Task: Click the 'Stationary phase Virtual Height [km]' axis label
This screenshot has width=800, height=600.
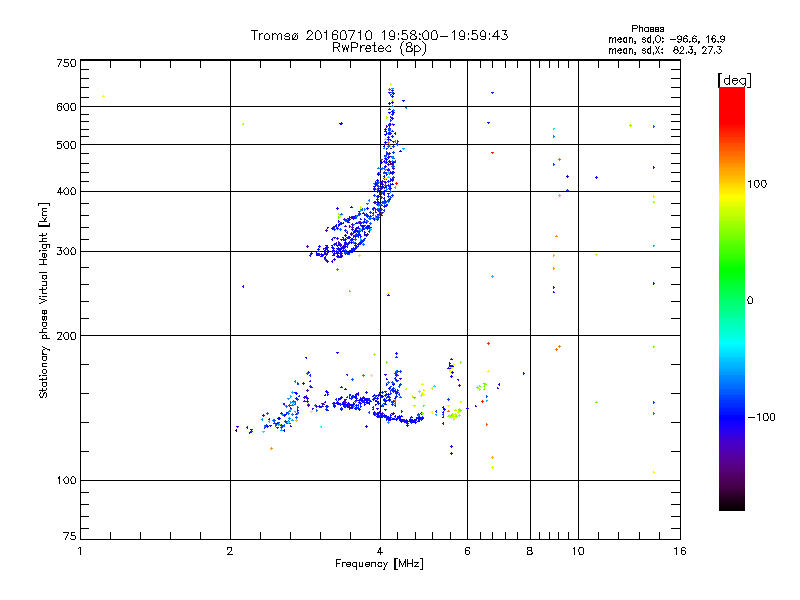Action: [43, 301]
